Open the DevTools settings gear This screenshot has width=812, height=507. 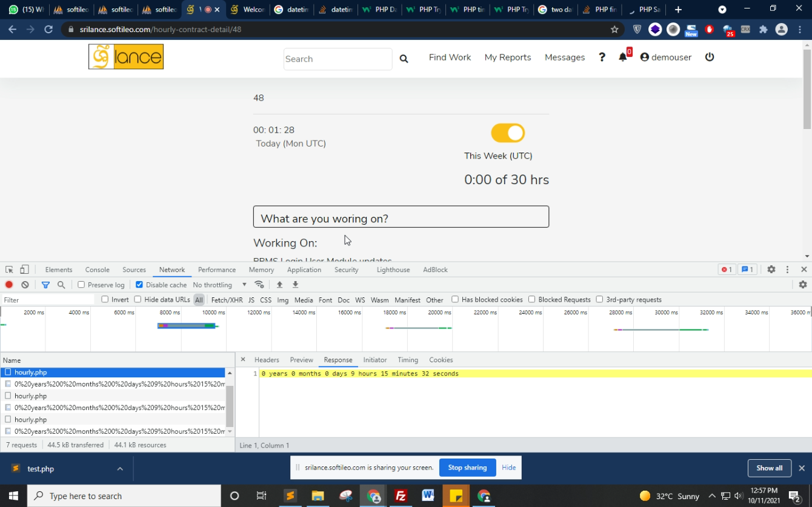coord(771,270)
